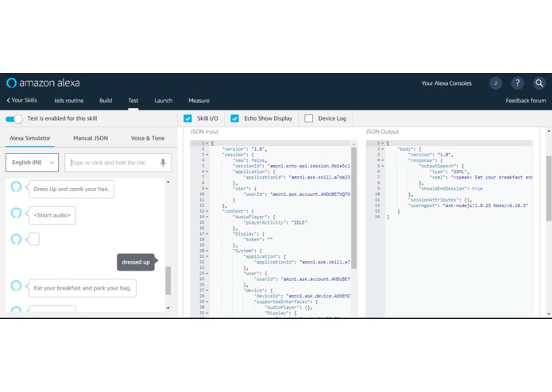Click Alexa ring beside Eat your breakfast response
The image size is (552, 392).
pyautogui.click(x=16, y=286)
